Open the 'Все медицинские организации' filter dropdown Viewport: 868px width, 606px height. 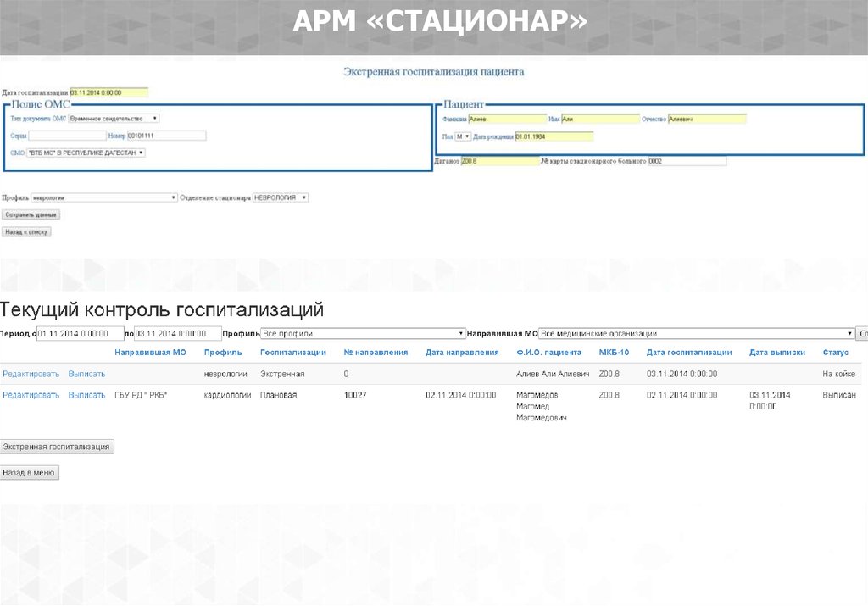click(696, 334)
